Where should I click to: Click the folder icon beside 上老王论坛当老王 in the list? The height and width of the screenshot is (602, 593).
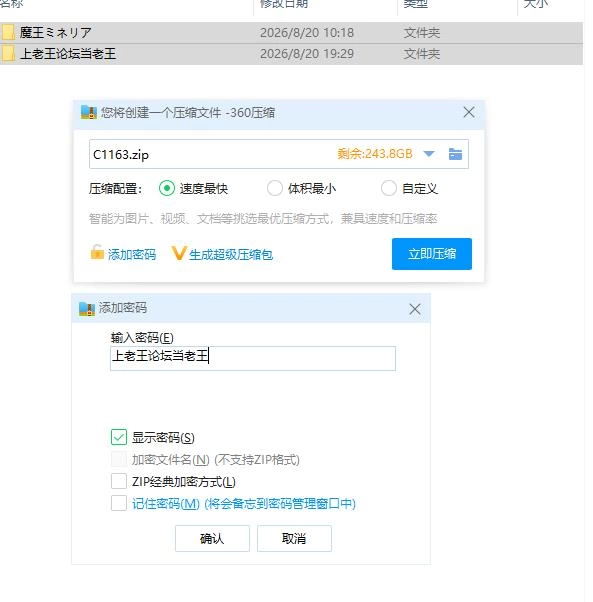[x=8, y=54]
